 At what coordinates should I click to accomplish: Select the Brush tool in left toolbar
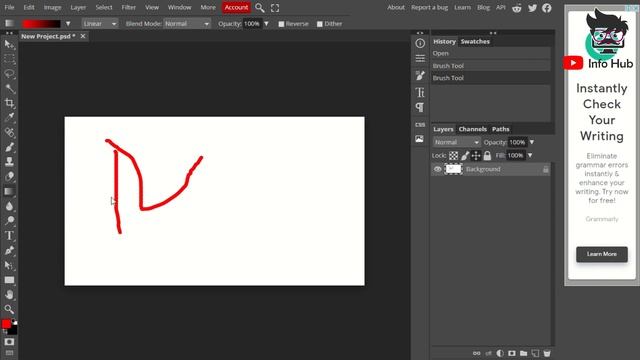pos(9,147)
